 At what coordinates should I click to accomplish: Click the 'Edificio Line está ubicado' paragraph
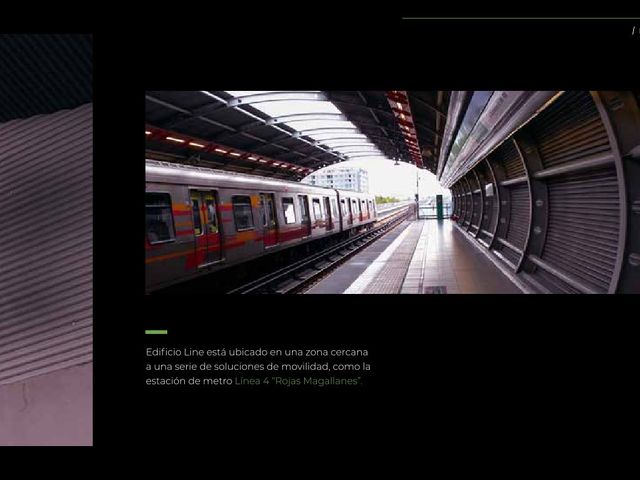(x=258, y=367)
